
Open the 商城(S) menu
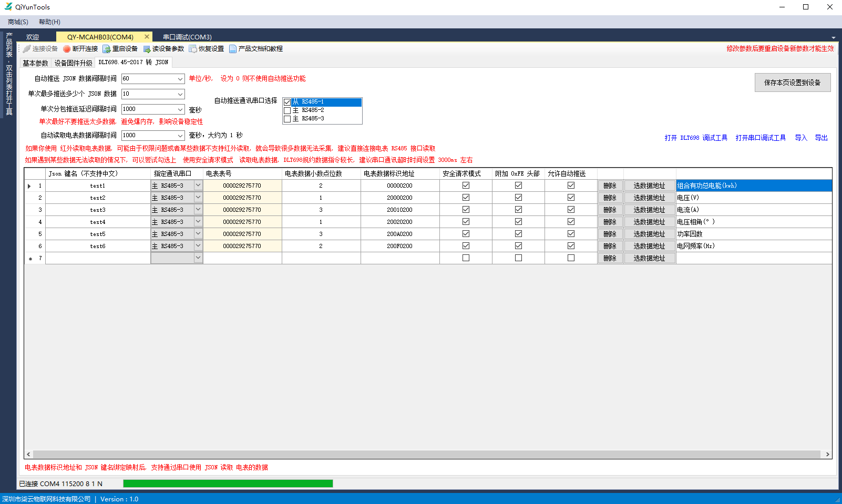click(18, 22)
